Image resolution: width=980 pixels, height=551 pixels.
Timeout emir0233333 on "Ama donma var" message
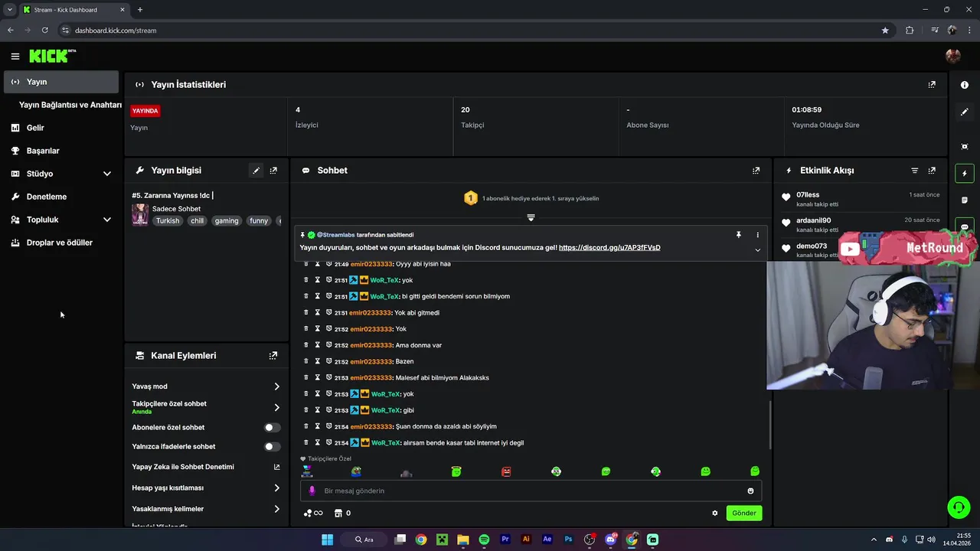318,345
